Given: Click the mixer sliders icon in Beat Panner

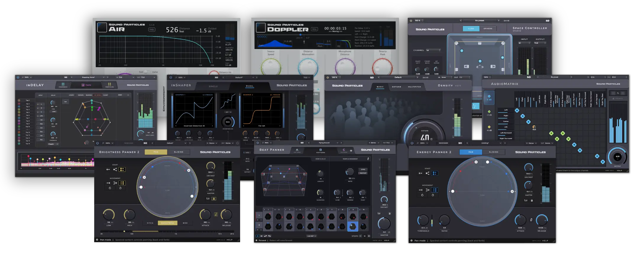Looking at the screenshot, I should (x=379, y=213).
